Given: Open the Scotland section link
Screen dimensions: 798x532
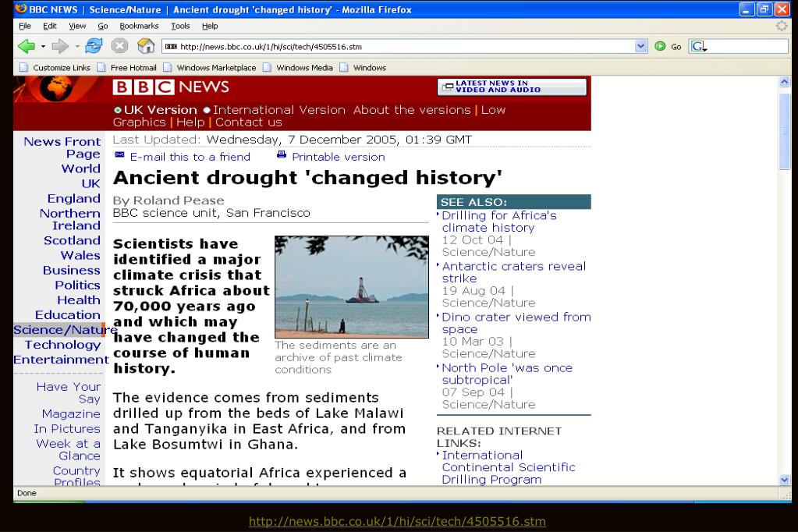Looking at the screenshot, I should pos(72,240).
